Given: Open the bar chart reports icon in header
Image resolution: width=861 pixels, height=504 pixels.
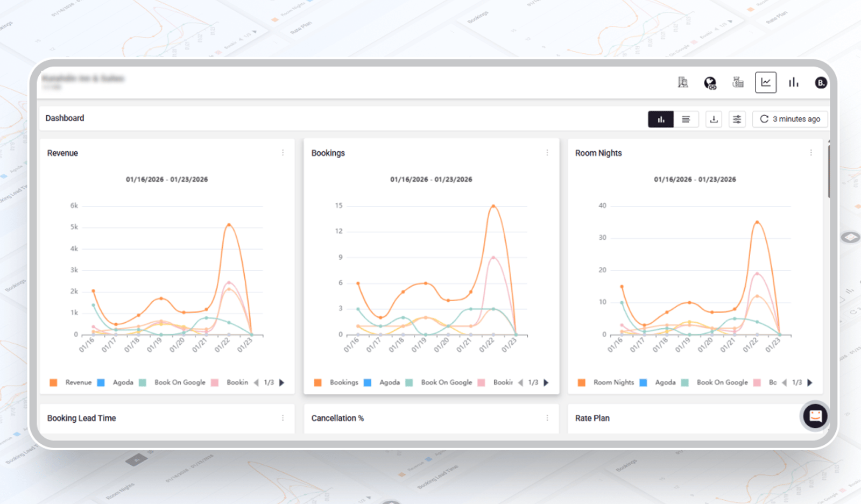Looking at the screenshot, I should tap(794, 82).
